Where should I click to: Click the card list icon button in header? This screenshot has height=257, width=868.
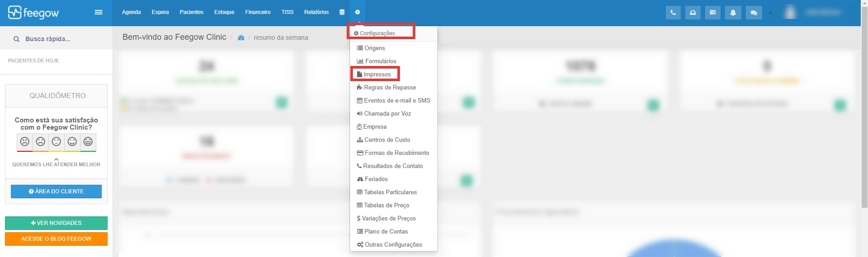(713, 13)
